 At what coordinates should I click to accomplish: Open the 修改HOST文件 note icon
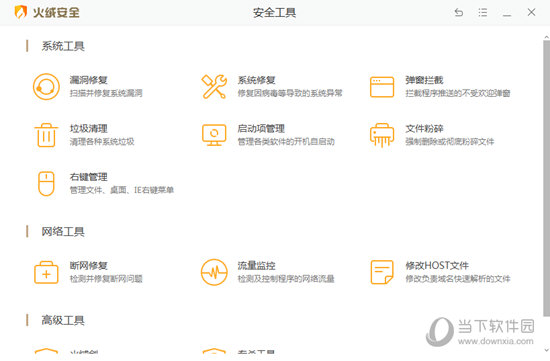382,272
